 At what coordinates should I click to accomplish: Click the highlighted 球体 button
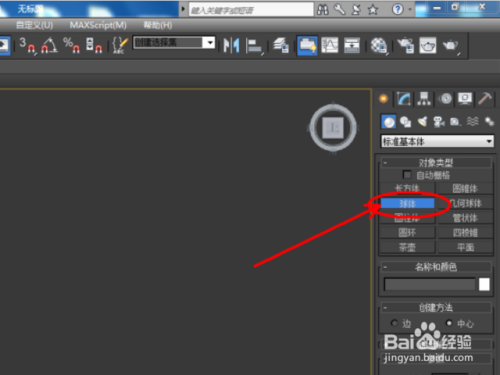coord(407,203)
